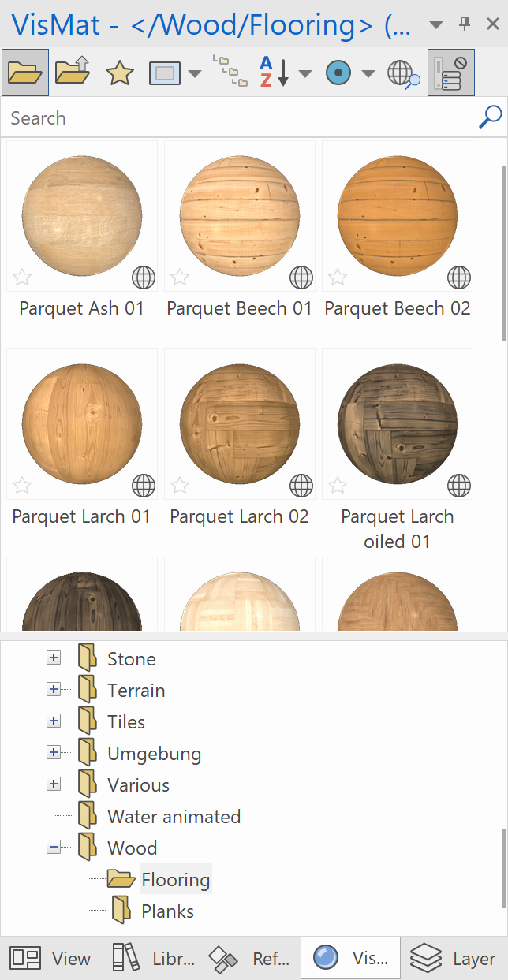Show favorites with the star icon
The height and width of the screenshot is (980, 508).
tap(119, 73)
